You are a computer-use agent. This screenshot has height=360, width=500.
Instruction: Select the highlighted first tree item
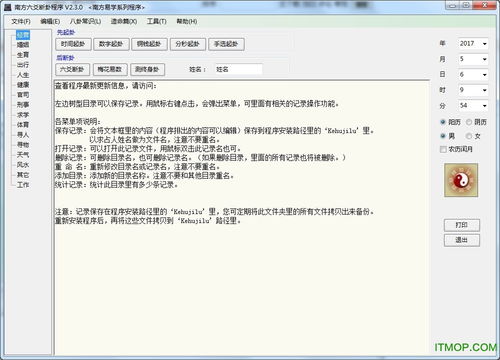23,35
